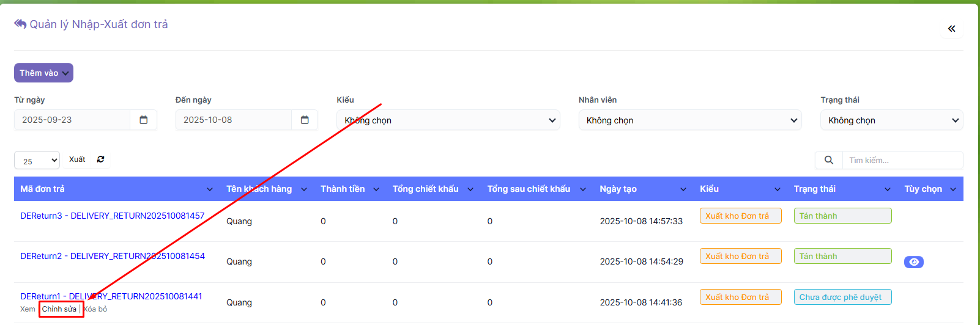Click the refresh icon next to Xuất
The height and width of the screenshot is (325, 980).
[x=101, y=159]
